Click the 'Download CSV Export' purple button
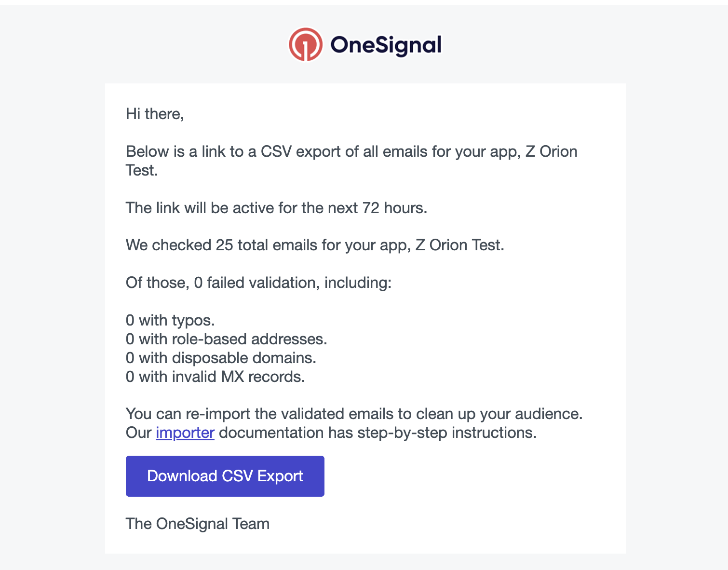Image resolution: width=728 pixels, height=570 pixels. [225, 476]
